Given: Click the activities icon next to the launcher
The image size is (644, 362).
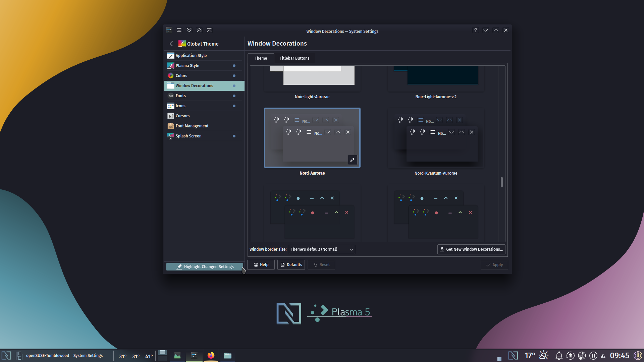Looking at the screenshot, I should [19, 356].
